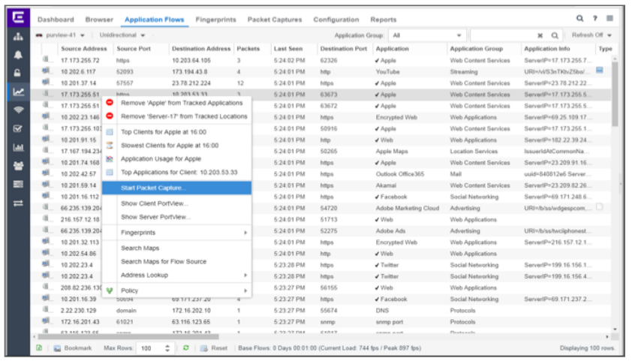
Task: Open the purview-41 engine dropdown
Action: coord(60,35)
